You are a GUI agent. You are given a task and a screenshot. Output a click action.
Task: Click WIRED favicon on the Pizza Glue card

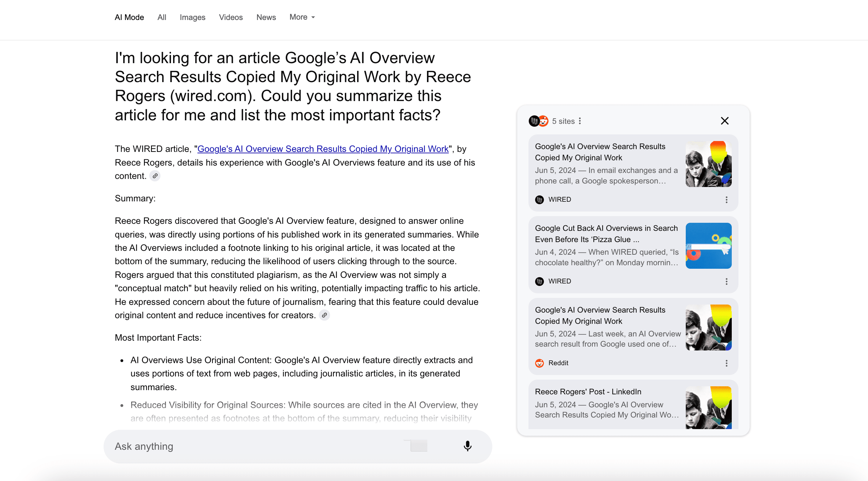pos(539,281)
